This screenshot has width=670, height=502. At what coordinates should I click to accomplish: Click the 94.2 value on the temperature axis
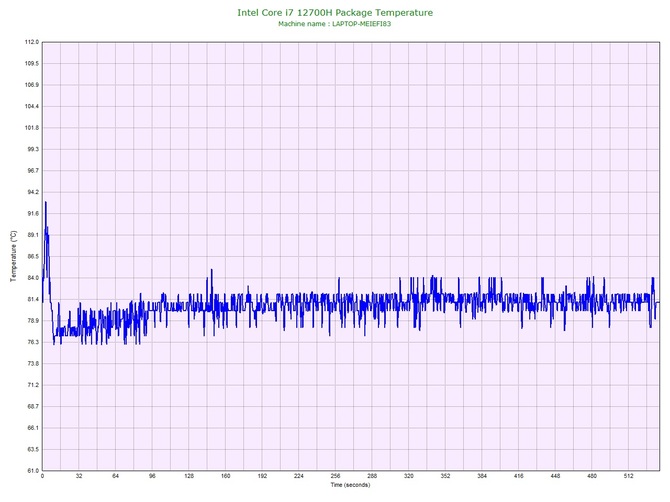pos(32,192)
